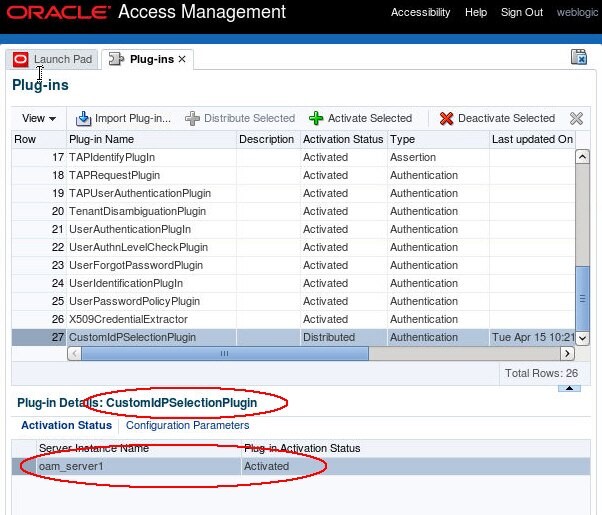Select the CustomIdPSelectionPlugin row
602x515 pixels.
point(293,338)
